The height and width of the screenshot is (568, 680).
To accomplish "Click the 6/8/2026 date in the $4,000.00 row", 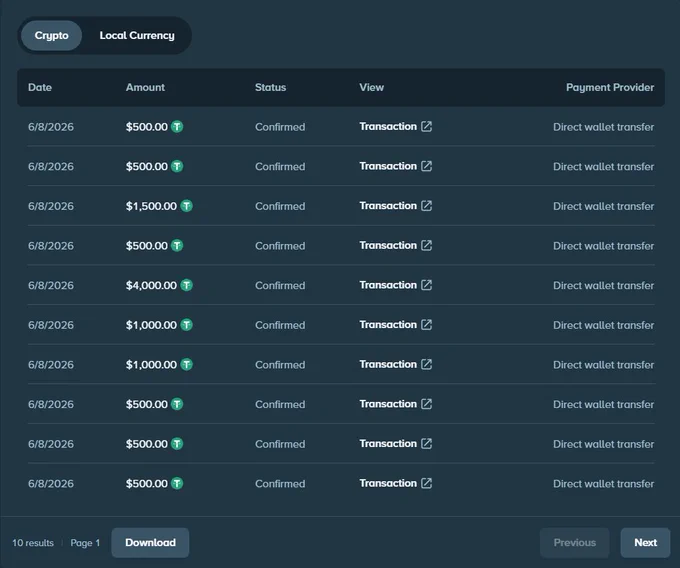I will click(x=51, y=286).
